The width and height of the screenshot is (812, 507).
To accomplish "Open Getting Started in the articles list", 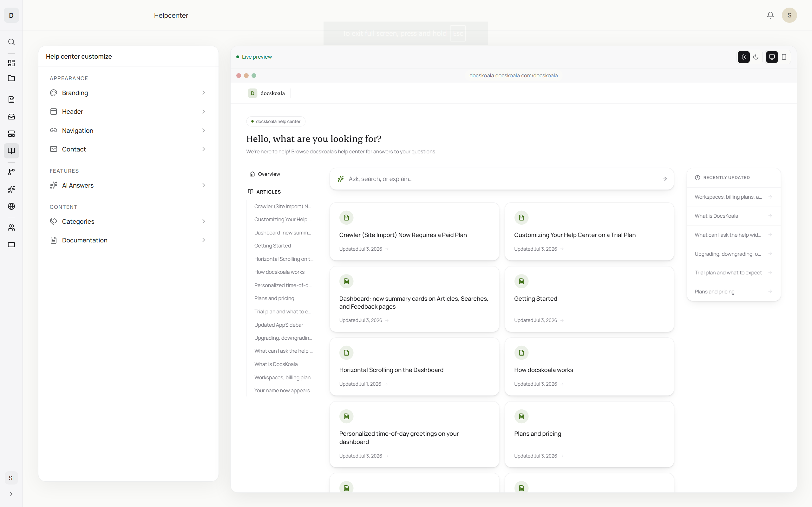I will point(272,246).
